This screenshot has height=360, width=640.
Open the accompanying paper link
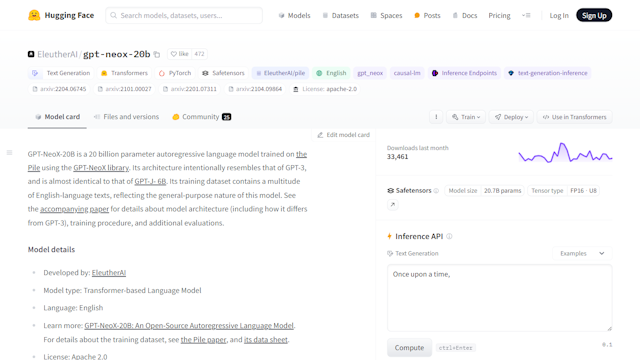(x=74, y=209)
